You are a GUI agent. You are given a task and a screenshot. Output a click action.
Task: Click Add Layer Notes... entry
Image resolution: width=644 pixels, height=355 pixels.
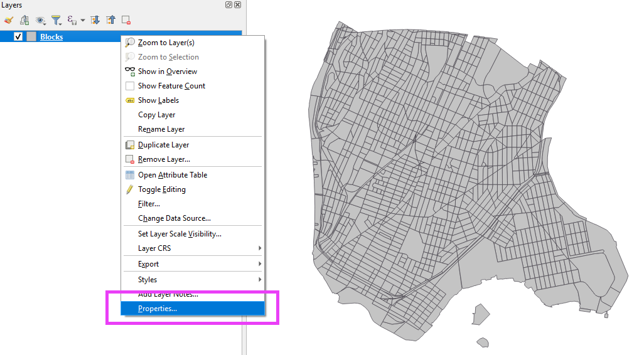192,294
